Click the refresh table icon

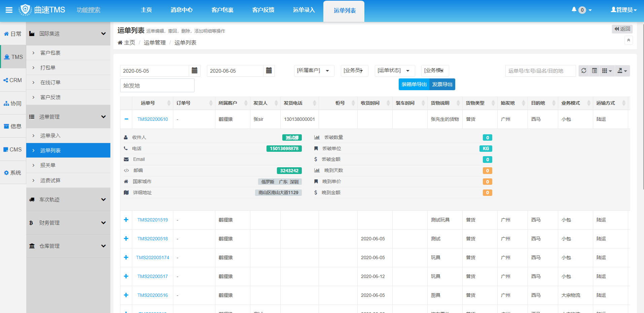coord(584,71)
